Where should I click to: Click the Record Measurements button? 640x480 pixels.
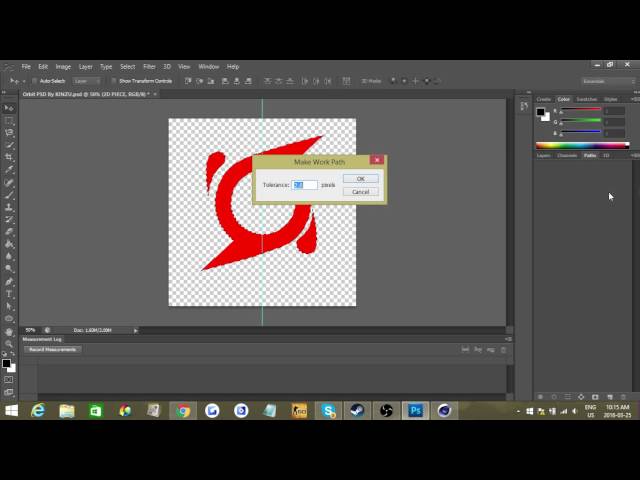52,350
